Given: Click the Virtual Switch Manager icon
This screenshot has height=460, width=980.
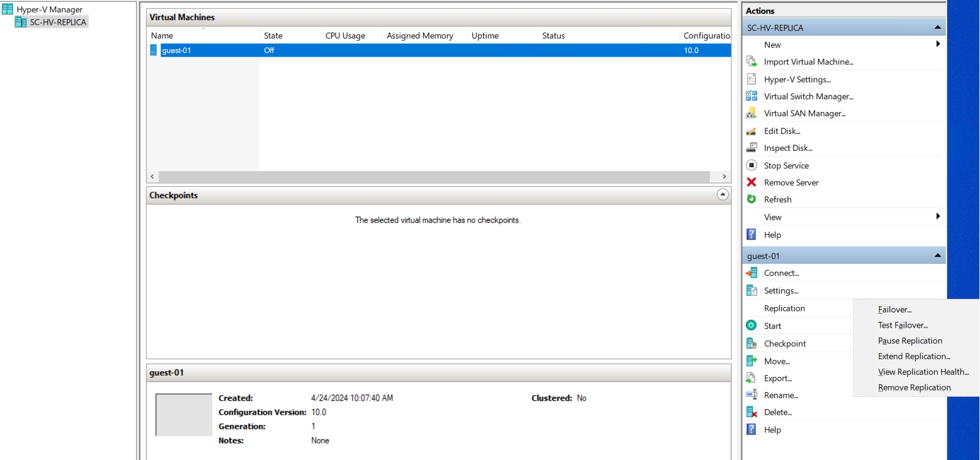Looking at the screenshot, I should tap(752, 96).
